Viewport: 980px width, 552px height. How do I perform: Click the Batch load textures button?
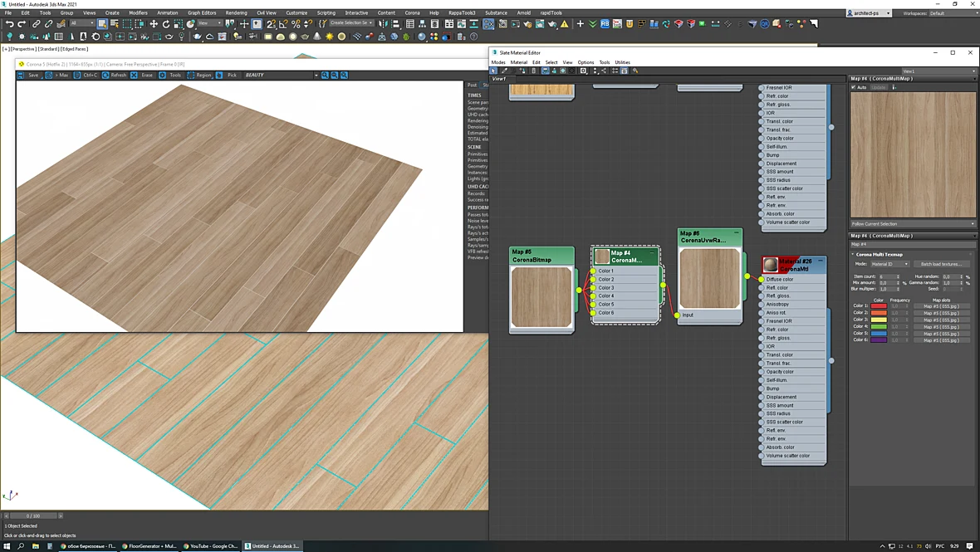tap(941, 264)
